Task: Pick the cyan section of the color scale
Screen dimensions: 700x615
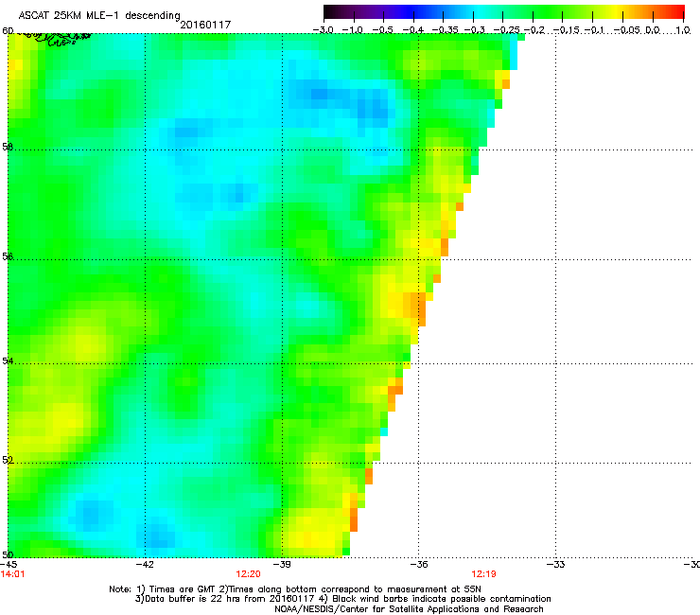Action: (480, 11)
